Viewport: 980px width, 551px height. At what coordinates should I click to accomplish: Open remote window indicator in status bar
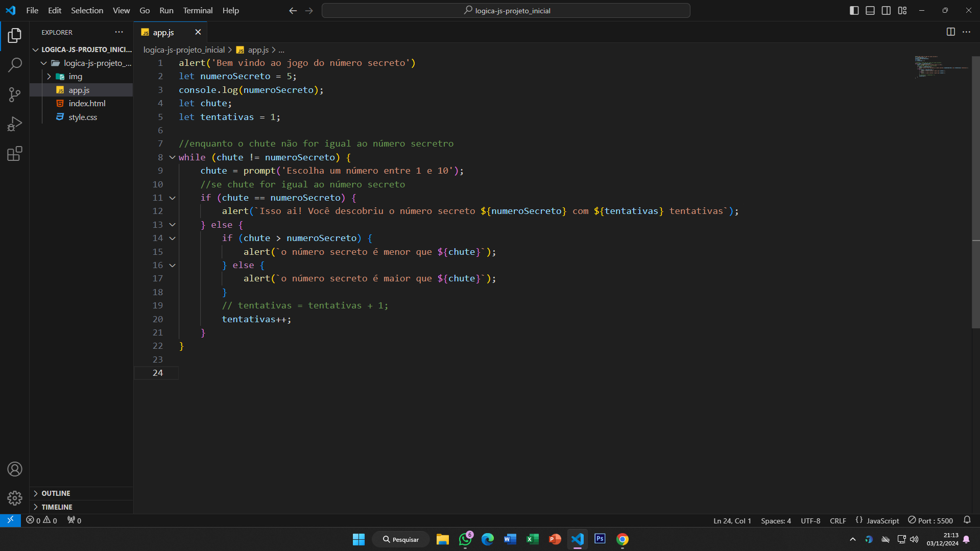[10, 520]
